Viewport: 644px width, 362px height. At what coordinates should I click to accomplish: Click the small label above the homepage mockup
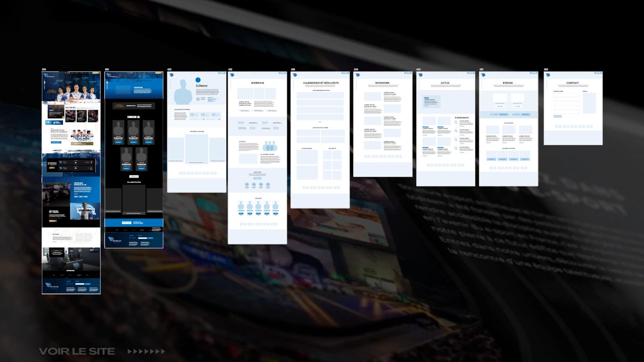tap(44, 69)
